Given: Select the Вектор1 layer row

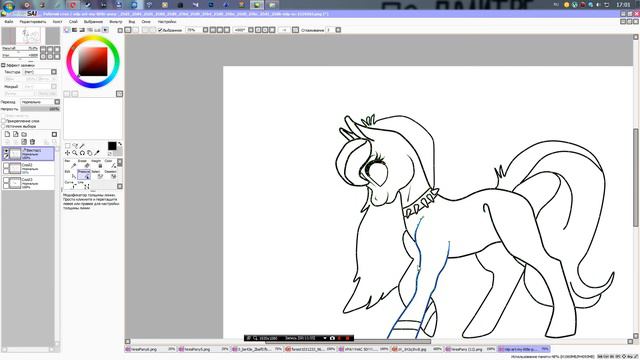Looking at the screenshot, I should [28, 154].
